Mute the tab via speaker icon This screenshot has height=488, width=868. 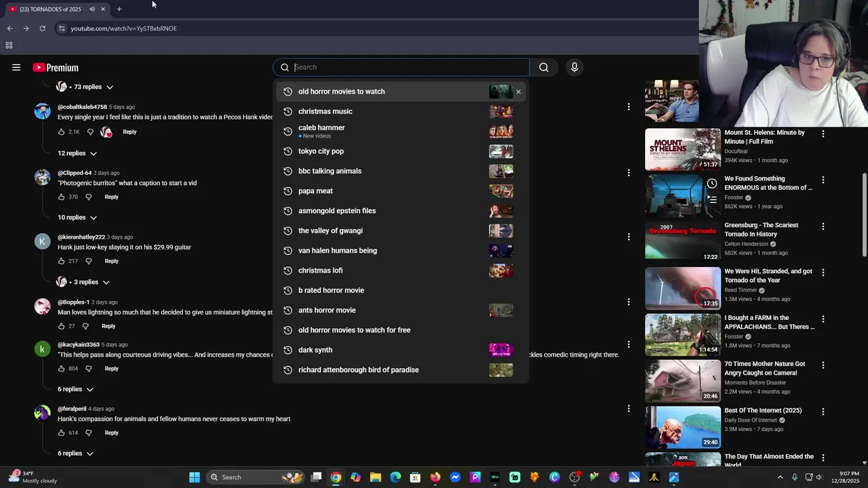point(92,9)
